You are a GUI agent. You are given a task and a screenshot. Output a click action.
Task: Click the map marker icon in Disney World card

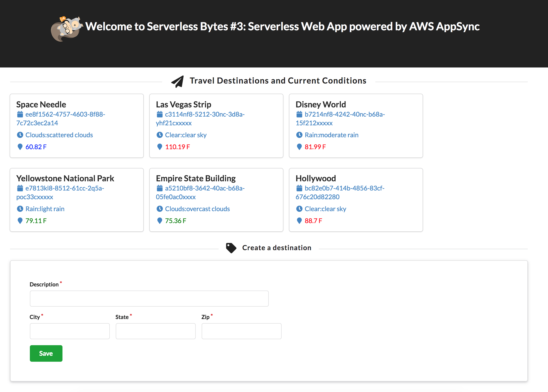click(299, 147)
